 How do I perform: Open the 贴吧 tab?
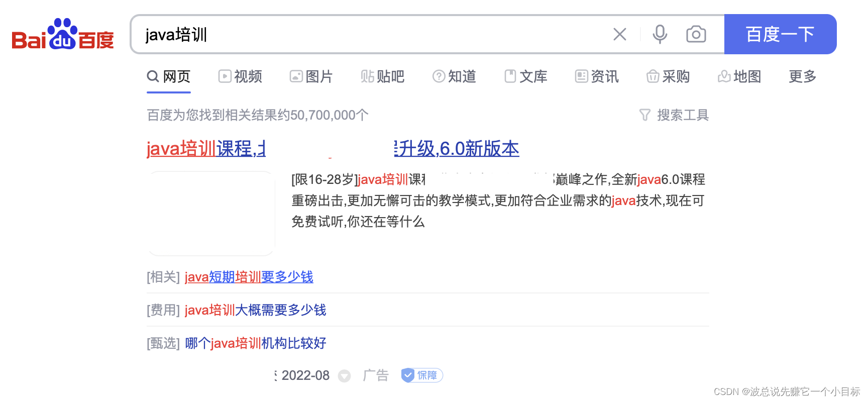pyautogui.click(x=383, y=76)
